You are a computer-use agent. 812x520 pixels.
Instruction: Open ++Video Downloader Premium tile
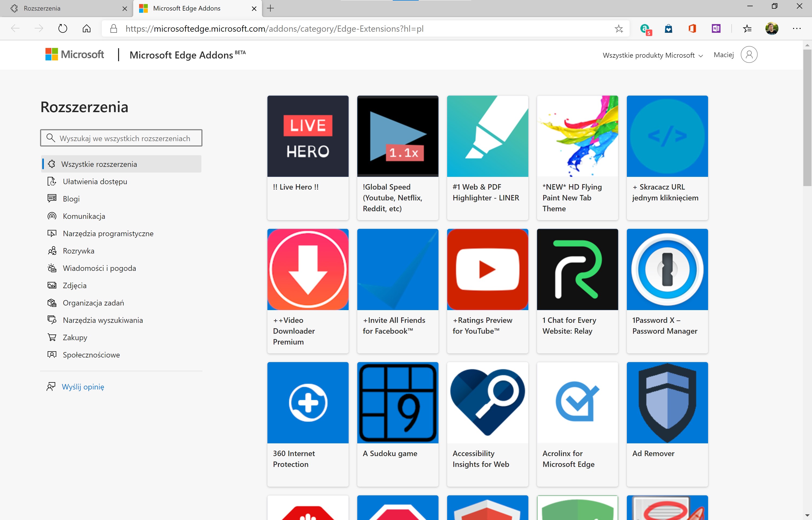coord(308,291)
